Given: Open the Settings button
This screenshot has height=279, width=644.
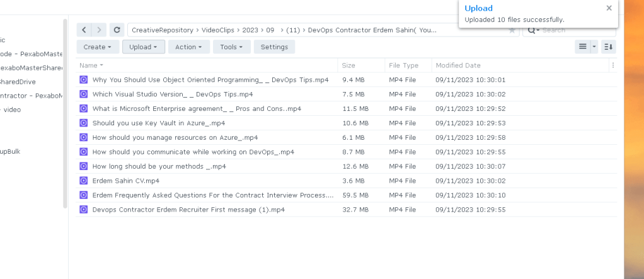Looking at the screenshot, I should (274, 47).
